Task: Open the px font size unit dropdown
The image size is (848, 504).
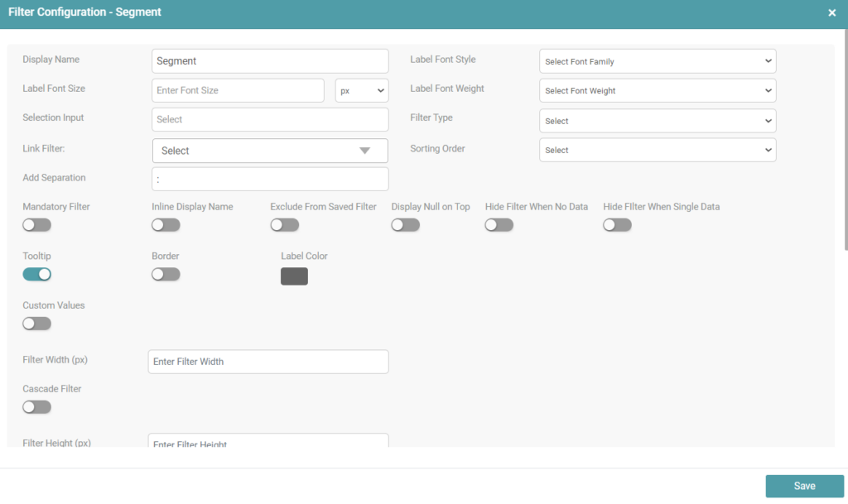Action: coord(362,90)
